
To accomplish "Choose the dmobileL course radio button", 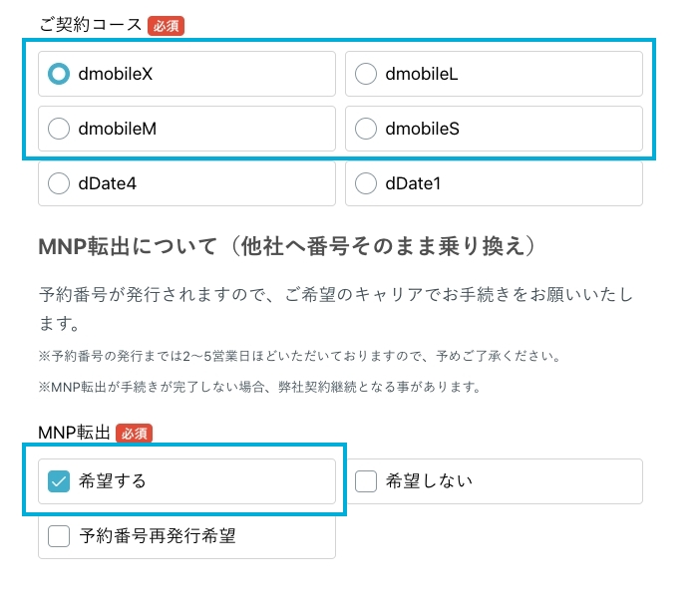I will 366,74.
